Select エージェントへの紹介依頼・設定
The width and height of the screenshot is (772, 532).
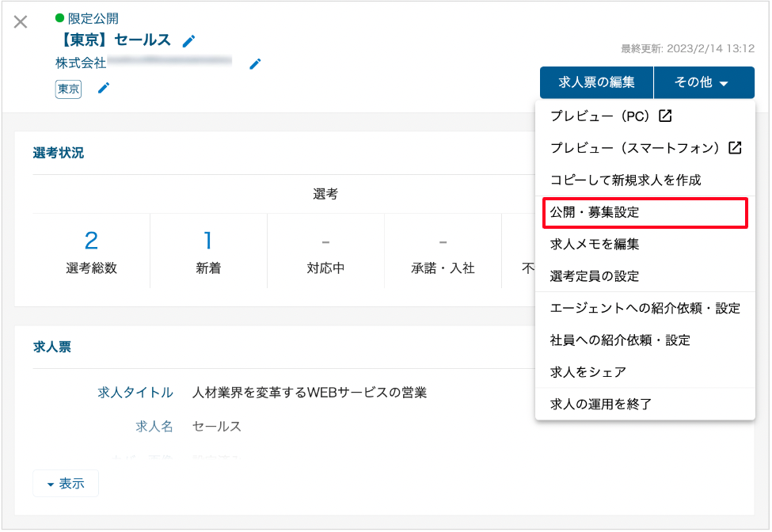coord(645,309)
